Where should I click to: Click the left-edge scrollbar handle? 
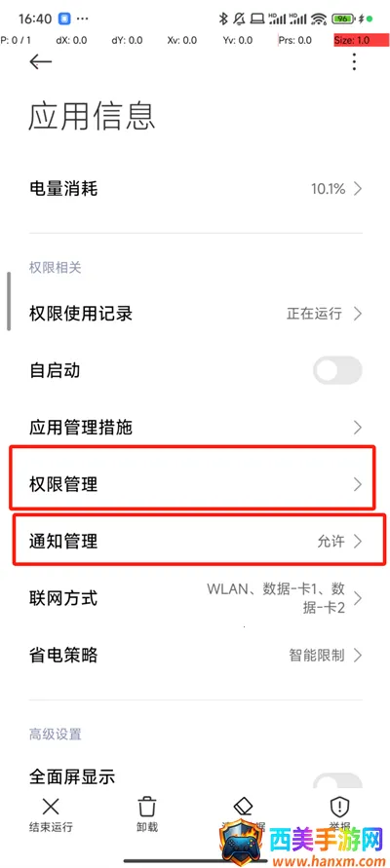coord(9,301)
